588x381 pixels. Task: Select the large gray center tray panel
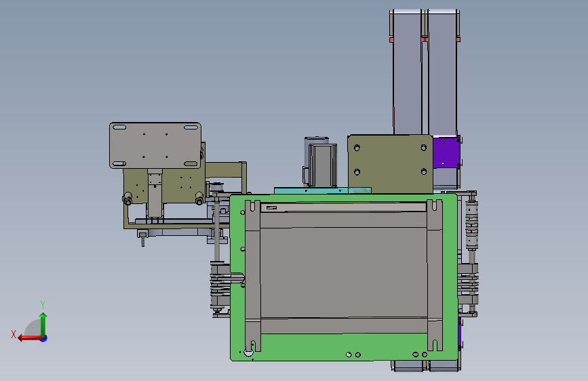pos(344,272)
